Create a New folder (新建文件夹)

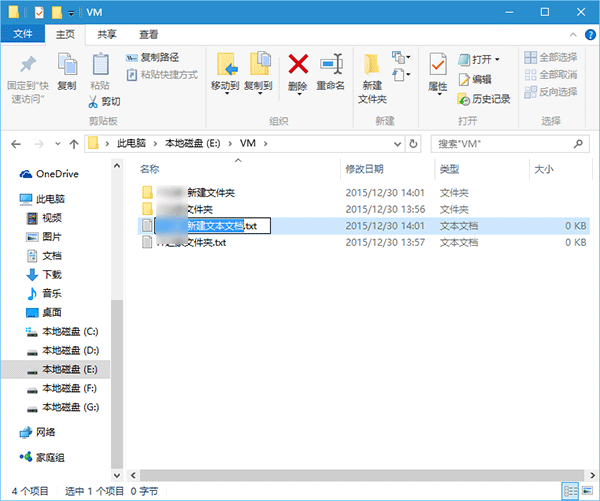click(372, 78)
